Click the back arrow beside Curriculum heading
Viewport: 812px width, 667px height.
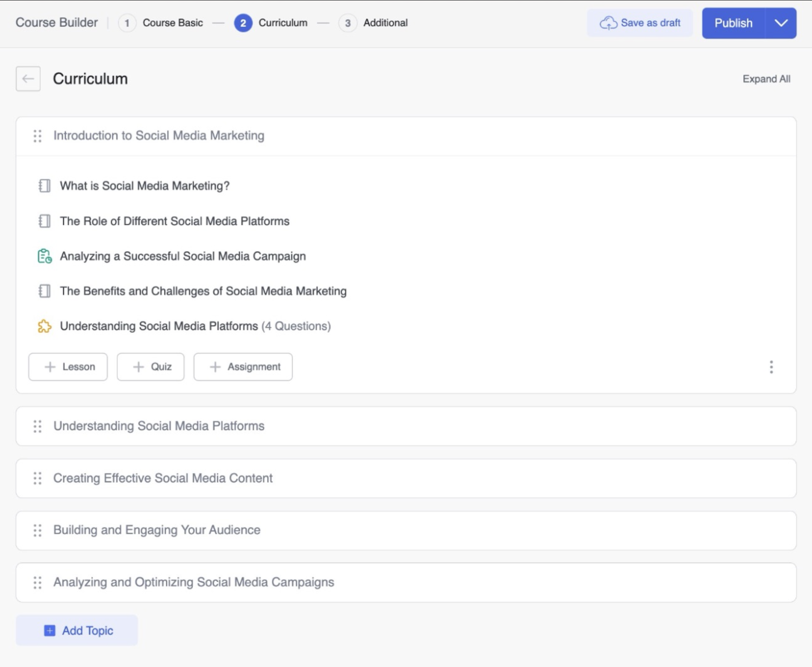tap(28, 79)
